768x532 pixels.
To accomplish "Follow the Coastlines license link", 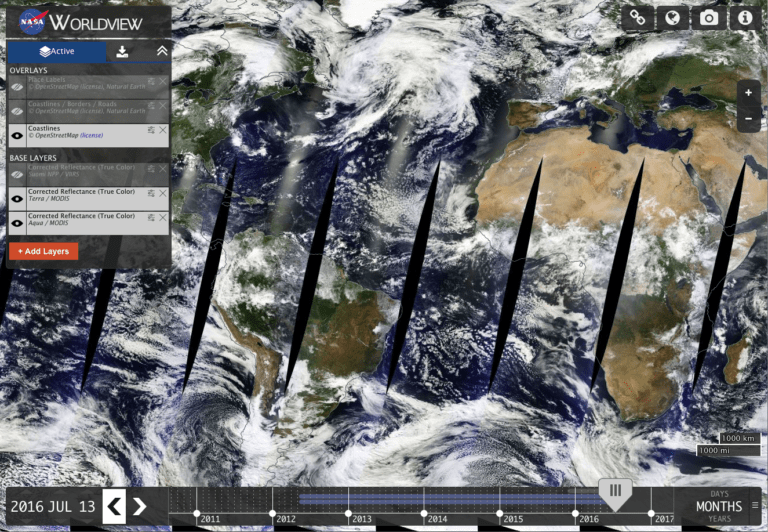I will (90, 135).
